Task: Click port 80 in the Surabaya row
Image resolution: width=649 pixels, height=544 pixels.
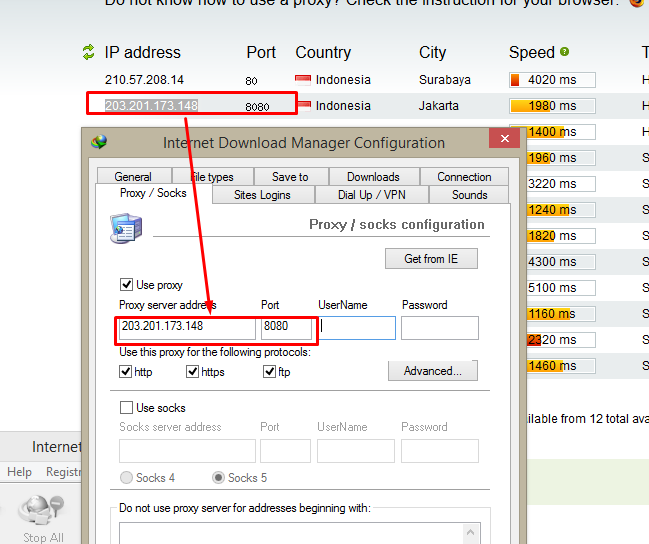Action: pyautogui.click(x=251, y=81)
